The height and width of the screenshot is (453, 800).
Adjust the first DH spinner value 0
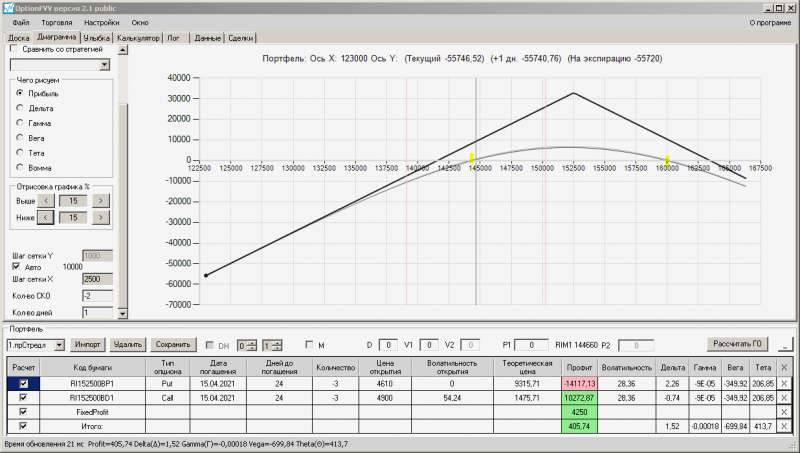(x=247, y=346)
